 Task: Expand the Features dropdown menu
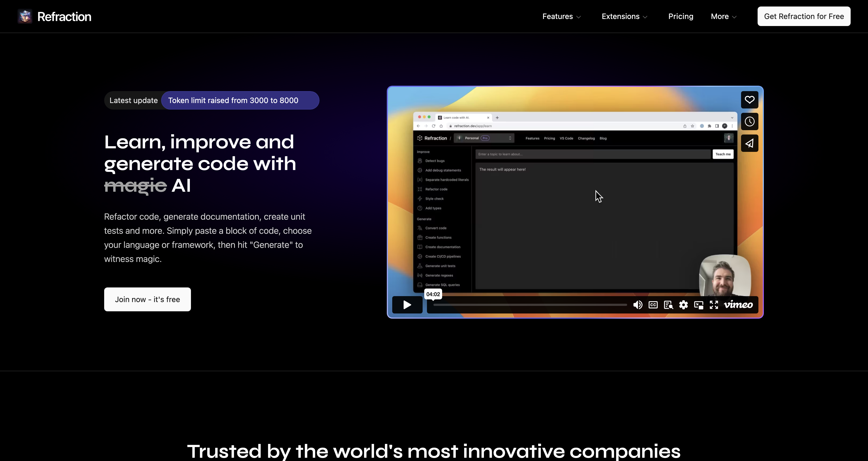click(x=561, y=17)
